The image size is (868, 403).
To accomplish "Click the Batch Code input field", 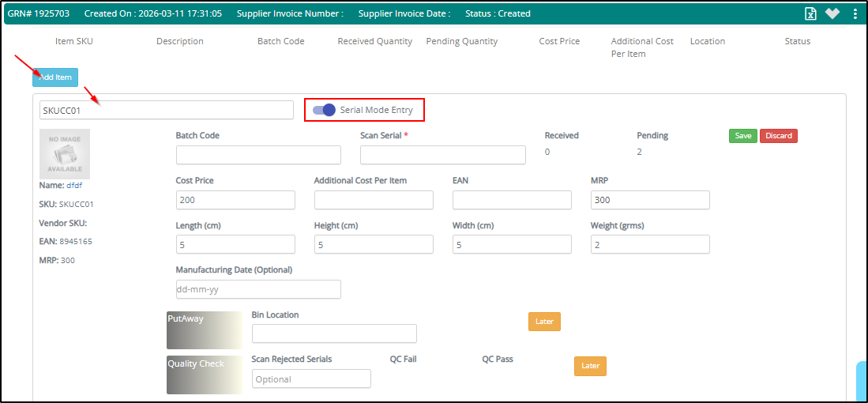I will click(x=258, y=155).
